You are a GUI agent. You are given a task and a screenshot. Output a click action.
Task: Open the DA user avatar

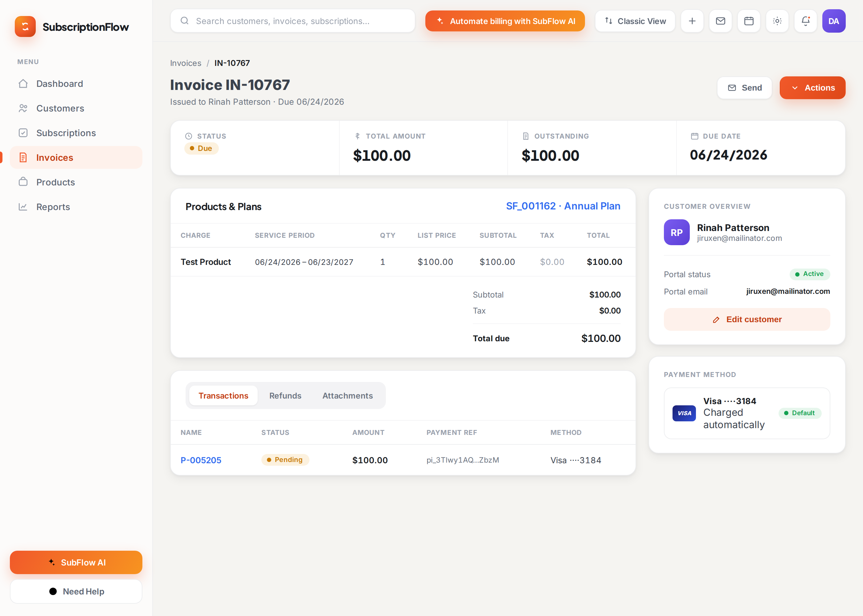[x=834, y=21]
